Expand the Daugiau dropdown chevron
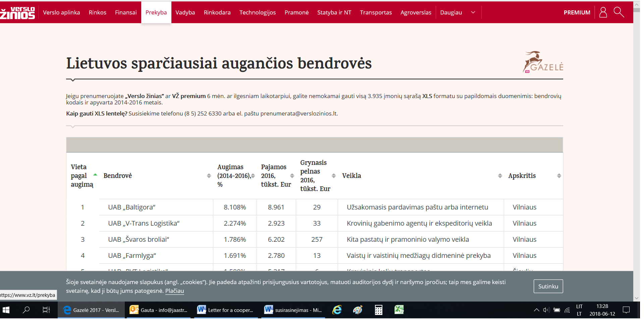This screenshot has width=644, height=319. click(473, 12)
